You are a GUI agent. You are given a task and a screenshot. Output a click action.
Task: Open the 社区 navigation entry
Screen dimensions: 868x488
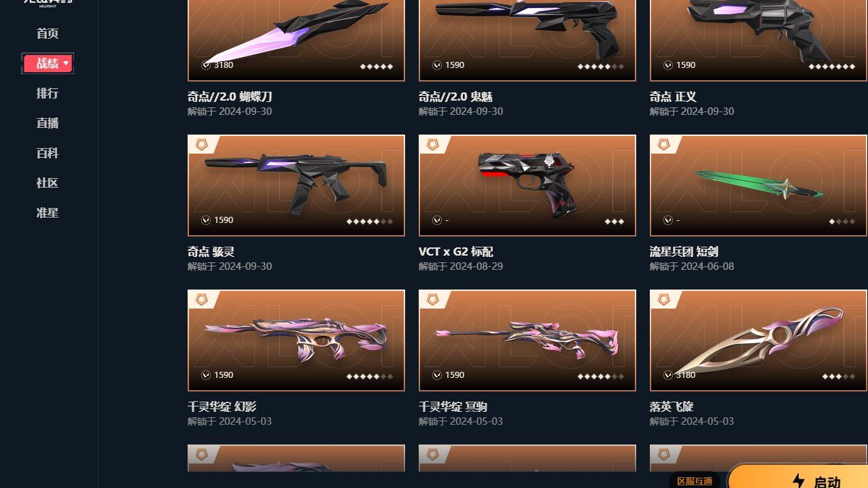click(x=48, y=183)
